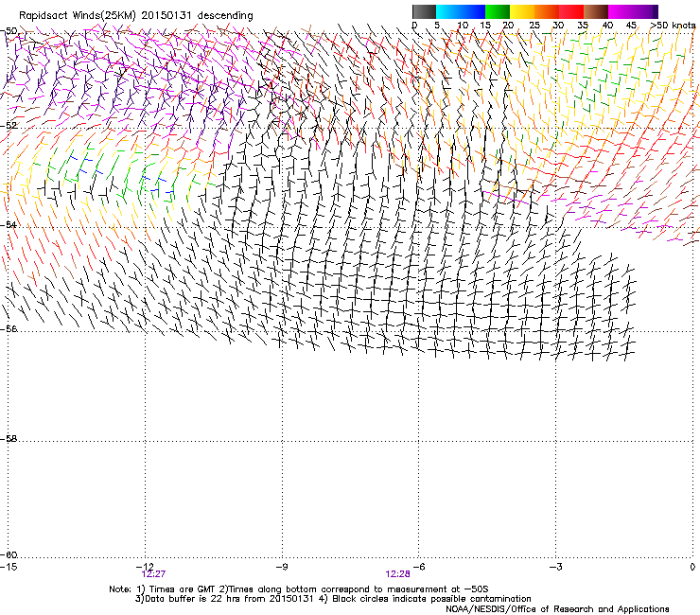The width and height of the screenshot is (700, 615).
Task: Click the orange 25-30 knots legend swatch
Action: pos(547,11)
